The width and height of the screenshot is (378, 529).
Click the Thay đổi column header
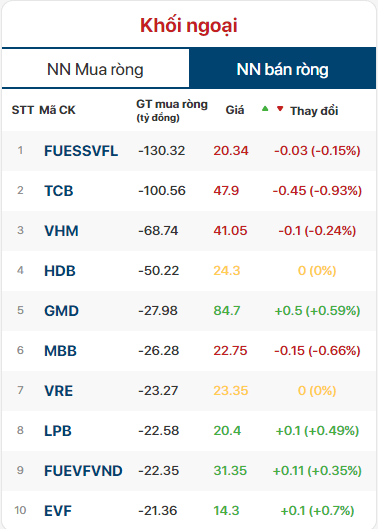[314, 111]
